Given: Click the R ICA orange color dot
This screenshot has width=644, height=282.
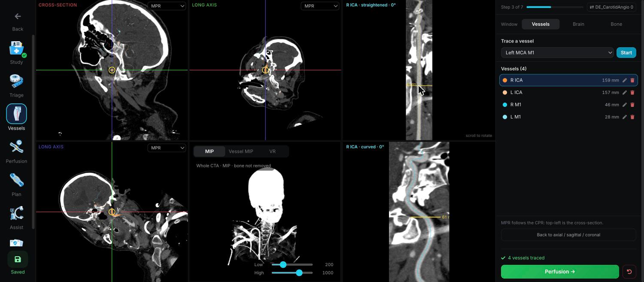Looking at the screenshot, I should click(505, 80).
